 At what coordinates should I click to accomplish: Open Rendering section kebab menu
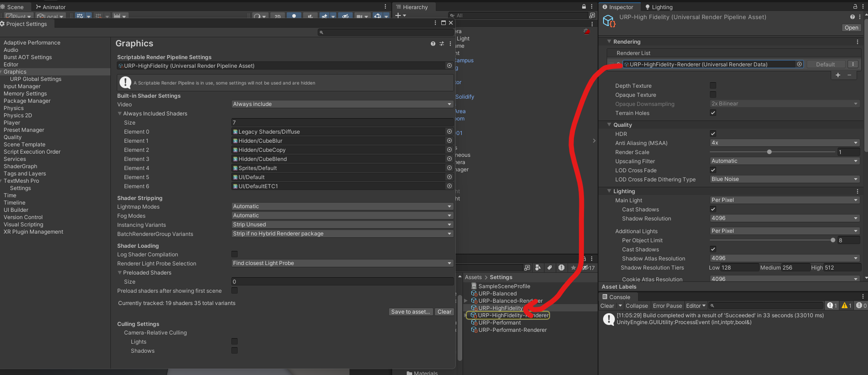click(858, 42)
